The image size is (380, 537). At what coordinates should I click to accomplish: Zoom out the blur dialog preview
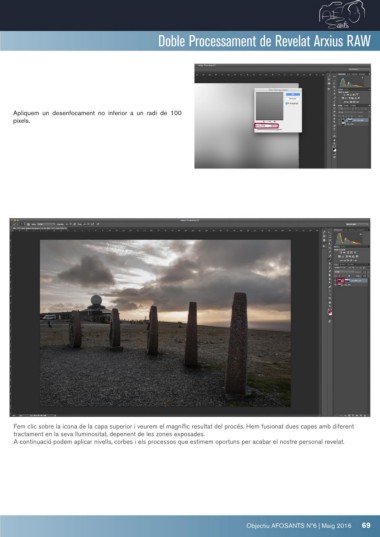[x=264, y=121]
